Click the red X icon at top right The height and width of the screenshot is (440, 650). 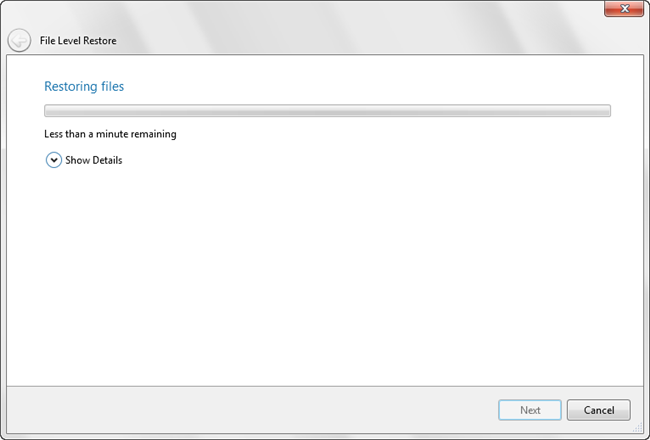(624, 10)
